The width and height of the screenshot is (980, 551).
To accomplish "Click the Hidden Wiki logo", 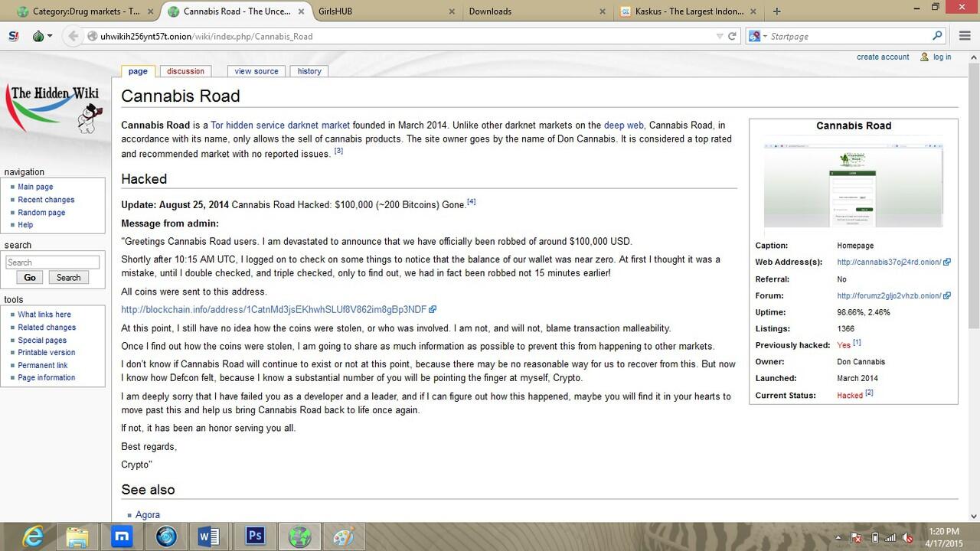I will point(55,109).
